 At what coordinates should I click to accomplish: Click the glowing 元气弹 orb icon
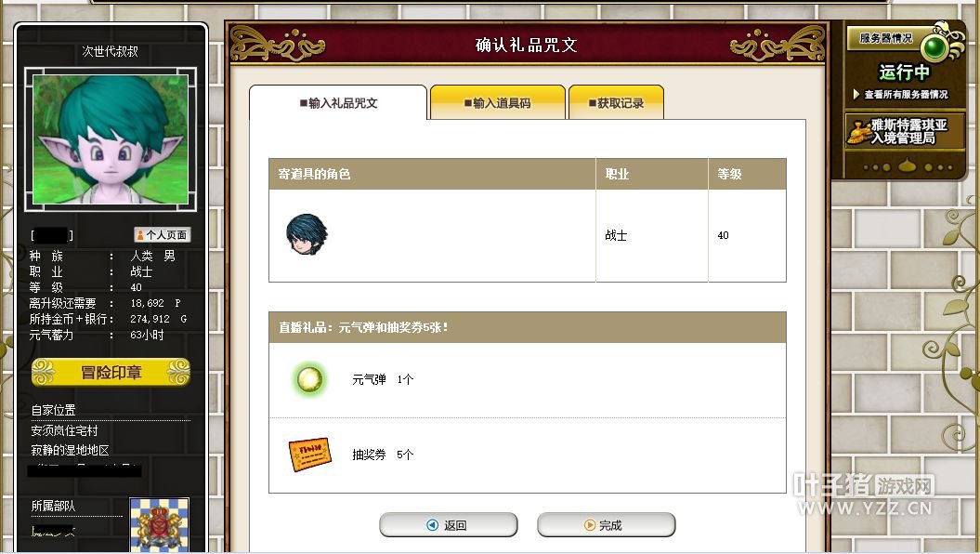click(308, 379)
